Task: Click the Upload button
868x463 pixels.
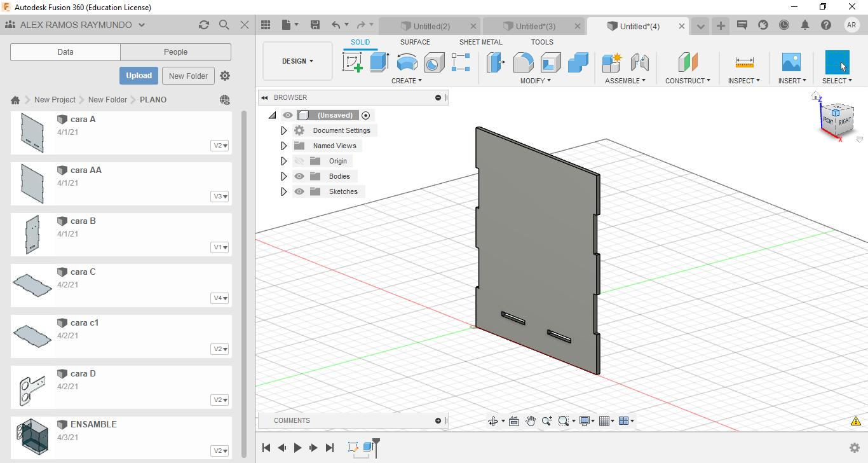Action: [x=139, y=76]
